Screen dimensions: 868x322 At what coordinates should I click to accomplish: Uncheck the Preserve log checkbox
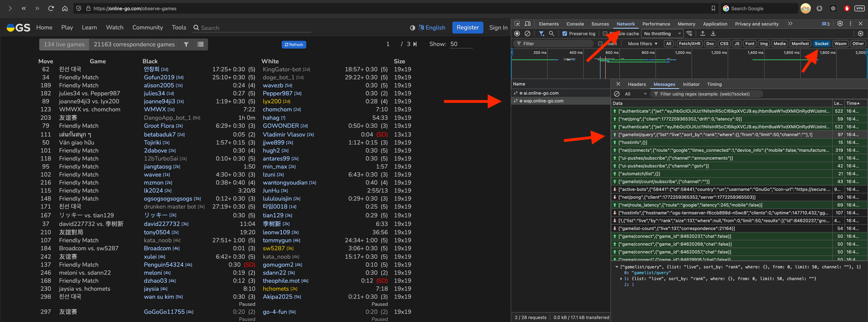point(565,33)
